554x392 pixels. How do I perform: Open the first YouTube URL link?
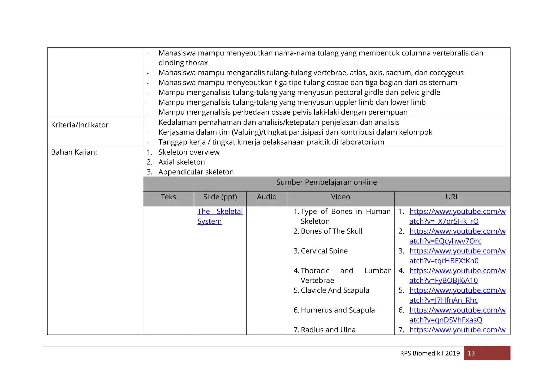457,212
